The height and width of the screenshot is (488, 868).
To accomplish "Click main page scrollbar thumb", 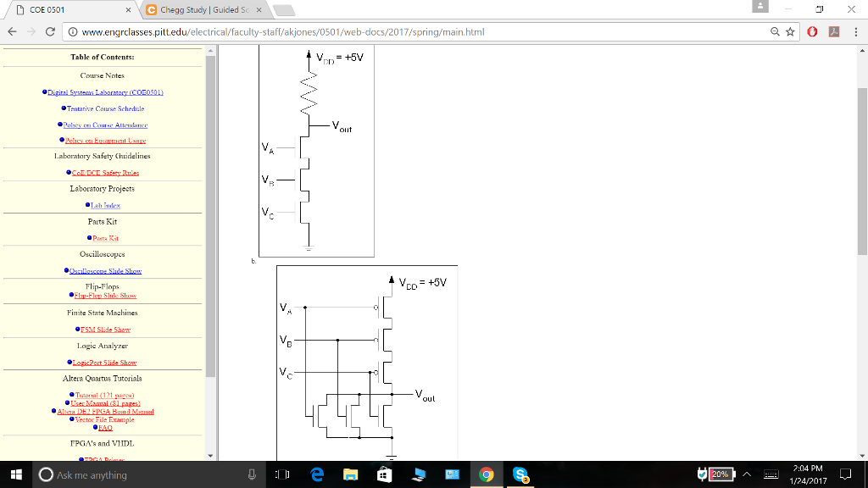I will [862, 171].
